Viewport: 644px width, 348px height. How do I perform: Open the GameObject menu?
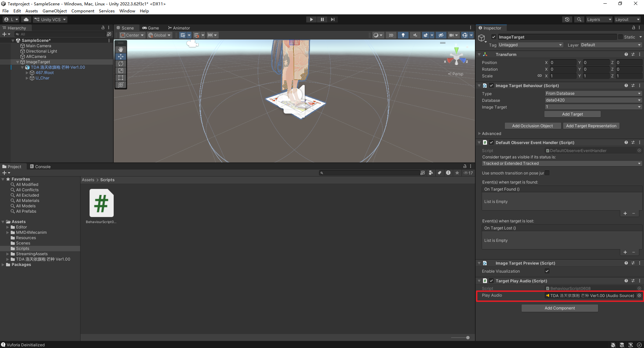coord(55,11)
